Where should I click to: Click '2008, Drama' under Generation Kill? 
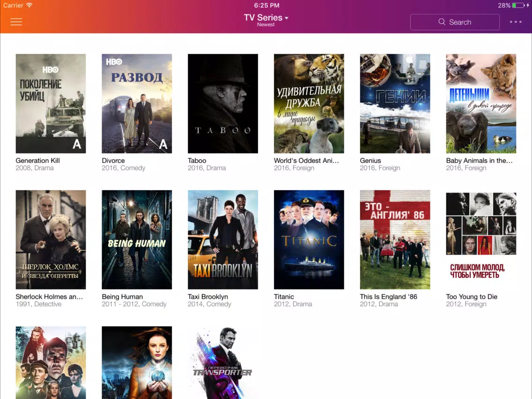pyautogui.click(x=35, y=168)
